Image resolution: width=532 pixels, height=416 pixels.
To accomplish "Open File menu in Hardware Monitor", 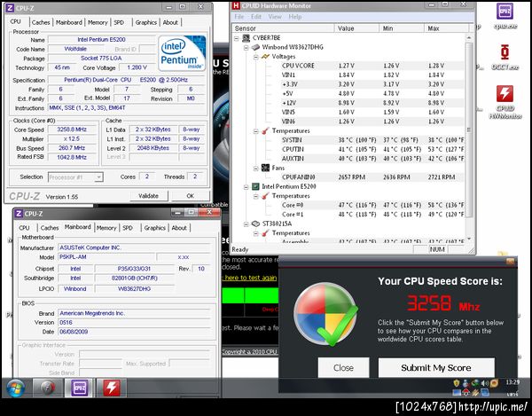I will coord(239,17).
